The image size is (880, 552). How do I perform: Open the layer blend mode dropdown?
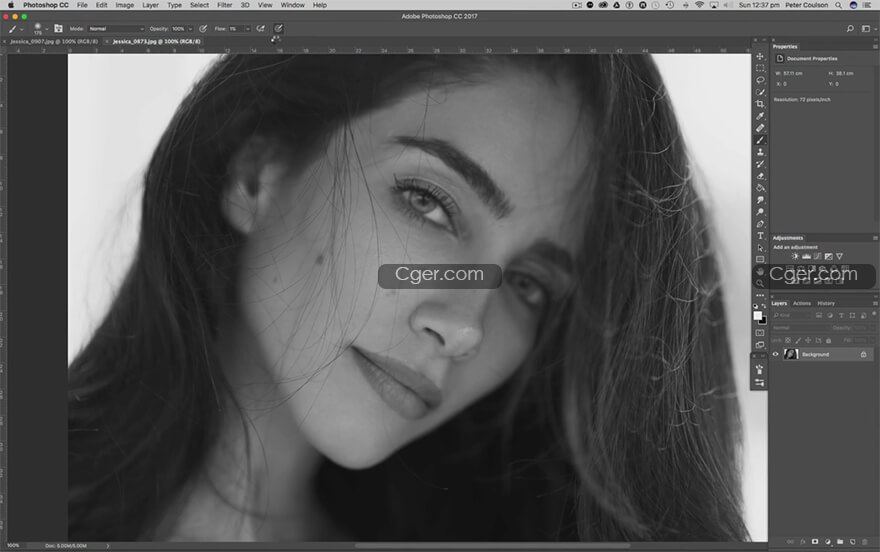point(799,328)
